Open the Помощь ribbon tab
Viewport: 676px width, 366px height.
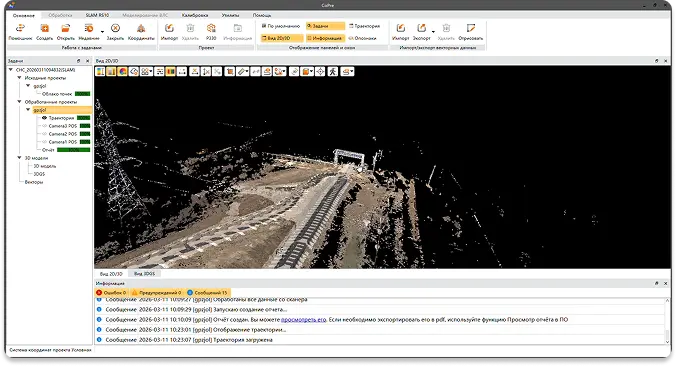point(262,15)
